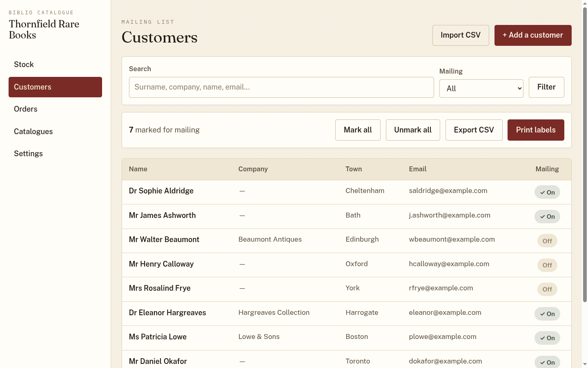Open Ms Patricia Lowe's record
Screen dimensions: 588x368
(158, 337)
